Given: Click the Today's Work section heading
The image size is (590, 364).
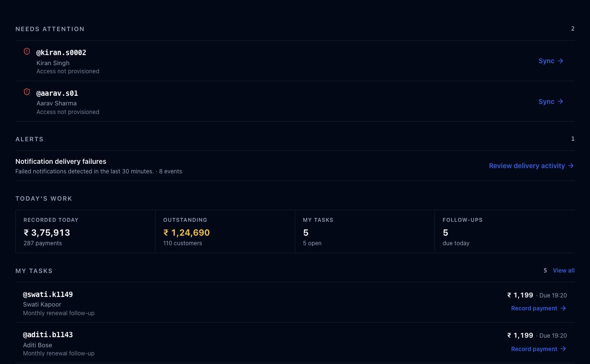Looking at the screenshot, I should tap(44, 198).
